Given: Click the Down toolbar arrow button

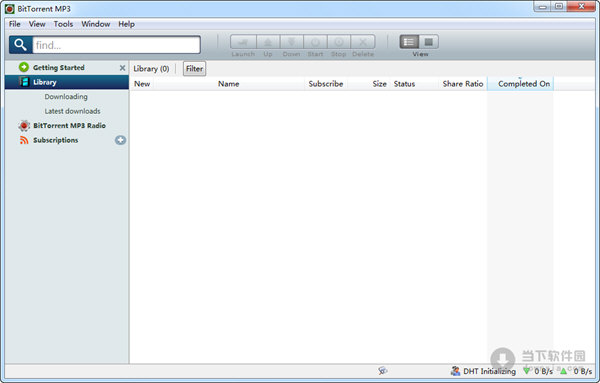Looking at the screenshot, I should pyautogui.click(x=292, y=42).
